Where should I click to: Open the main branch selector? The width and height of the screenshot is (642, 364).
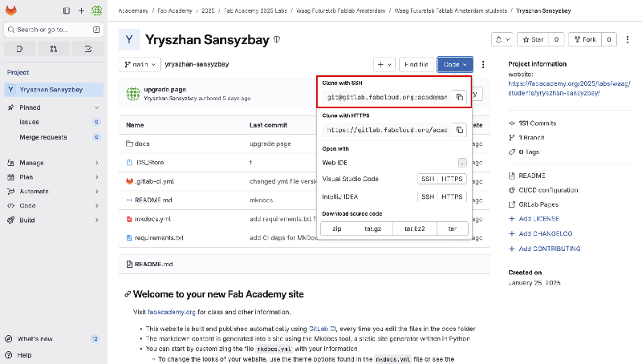click(137, 64)
